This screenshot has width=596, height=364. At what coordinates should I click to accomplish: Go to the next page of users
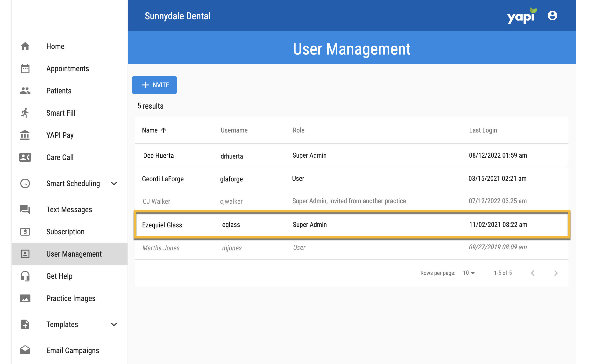click(556, 273)
